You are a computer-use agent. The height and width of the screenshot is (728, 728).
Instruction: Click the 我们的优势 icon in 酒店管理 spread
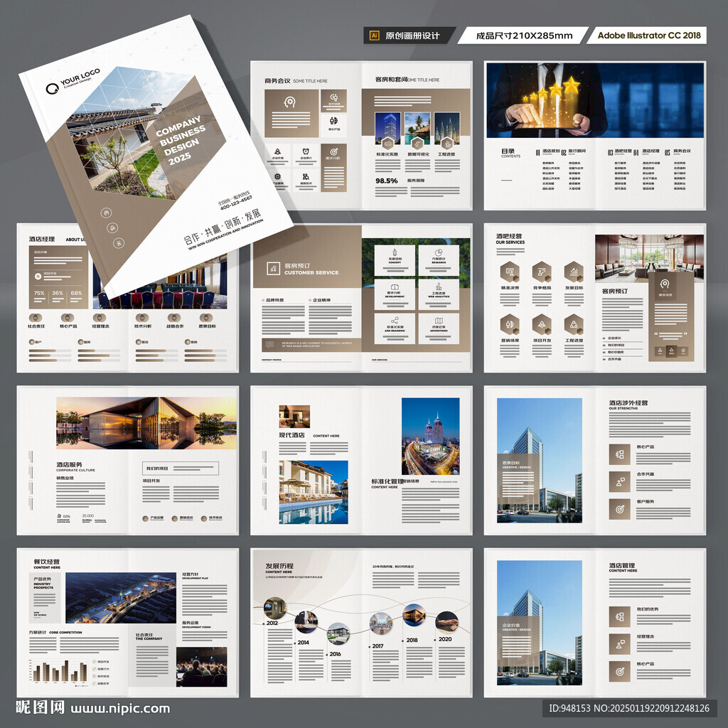(620, 617)
